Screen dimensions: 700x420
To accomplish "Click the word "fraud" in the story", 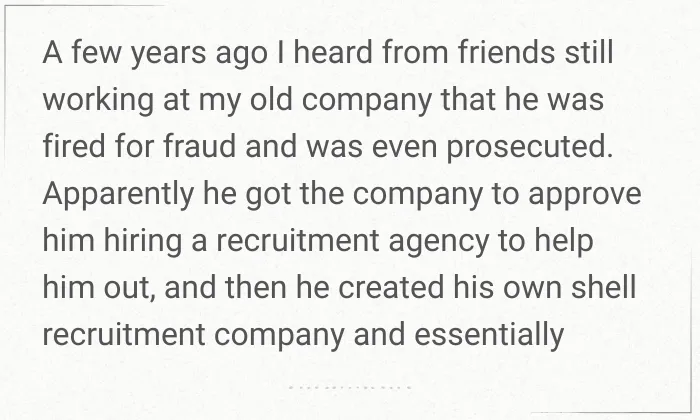I will pyautogui.click(x=200, y=146).
